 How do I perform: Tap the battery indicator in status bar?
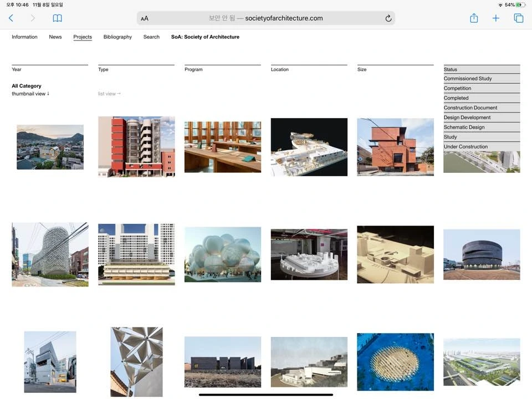point(520,5)
